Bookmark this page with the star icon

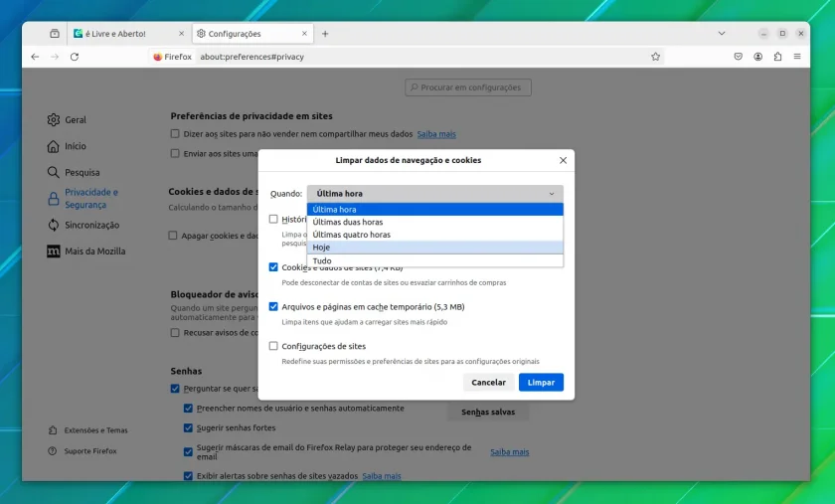[655, 57]
